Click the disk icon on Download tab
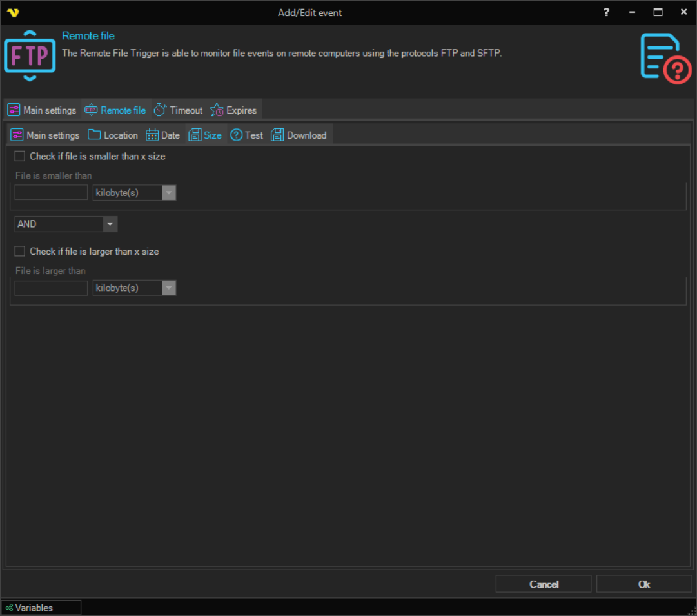The width and height of the screenshot is (697, 616). click(x=277, y=135)
